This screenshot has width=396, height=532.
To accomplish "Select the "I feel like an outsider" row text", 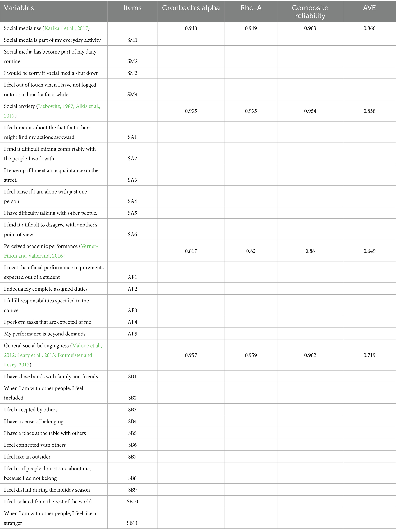I will [27, 457].
